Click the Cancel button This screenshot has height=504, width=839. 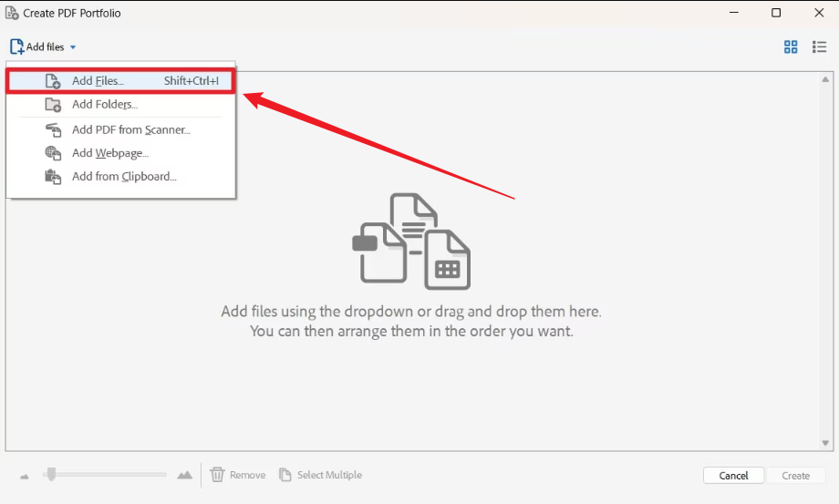(x=733, y=475)
